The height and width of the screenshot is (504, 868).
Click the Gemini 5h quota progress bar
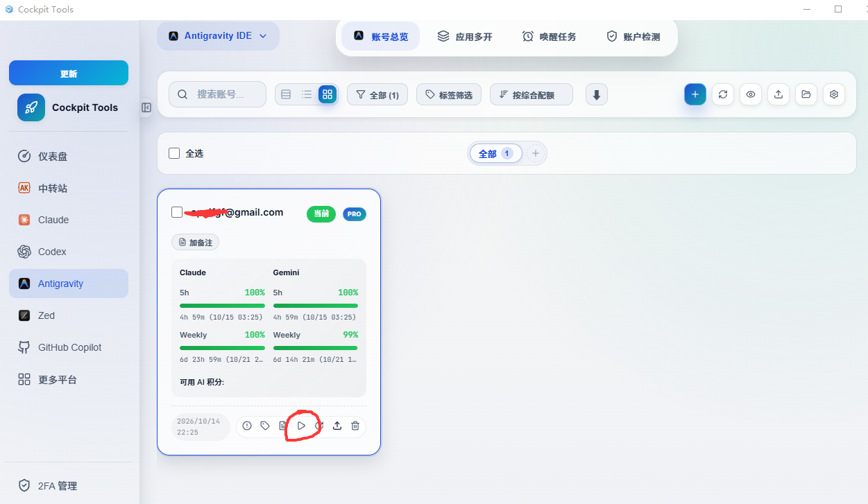tap(316, 306)
